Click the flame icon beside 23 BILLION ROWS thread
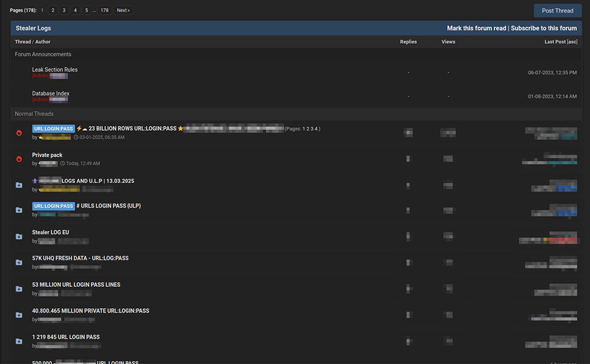 [19, 133]
